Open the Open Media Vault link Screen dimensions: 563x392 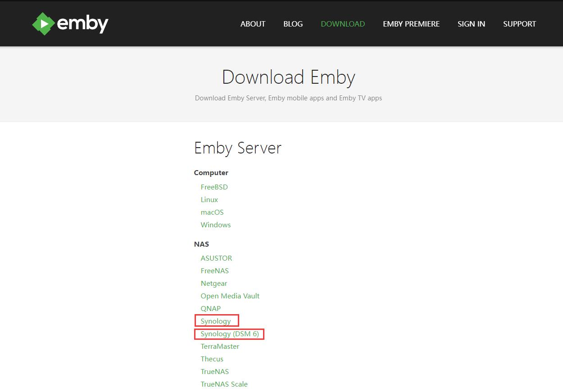click(230, 296)
